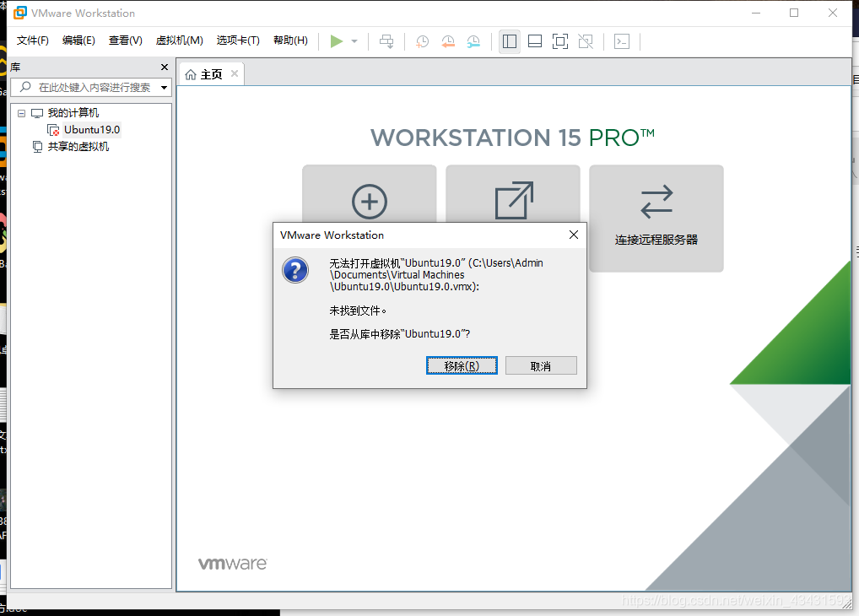This screenshot has width=859, height=616.
Task: Click the Revert to Snapshot icon
Action: click(x=448, y=41)
